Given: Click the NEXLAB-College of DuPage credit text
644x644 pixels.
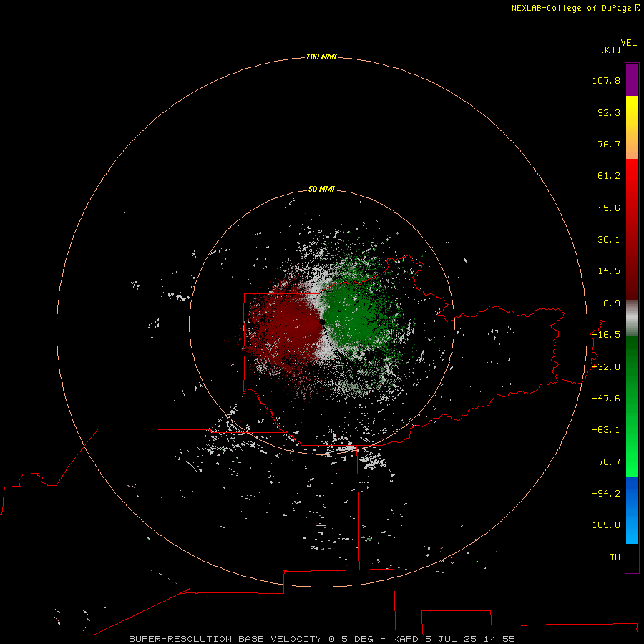Looking at the screenshot, I should click(x=575, y=8).
